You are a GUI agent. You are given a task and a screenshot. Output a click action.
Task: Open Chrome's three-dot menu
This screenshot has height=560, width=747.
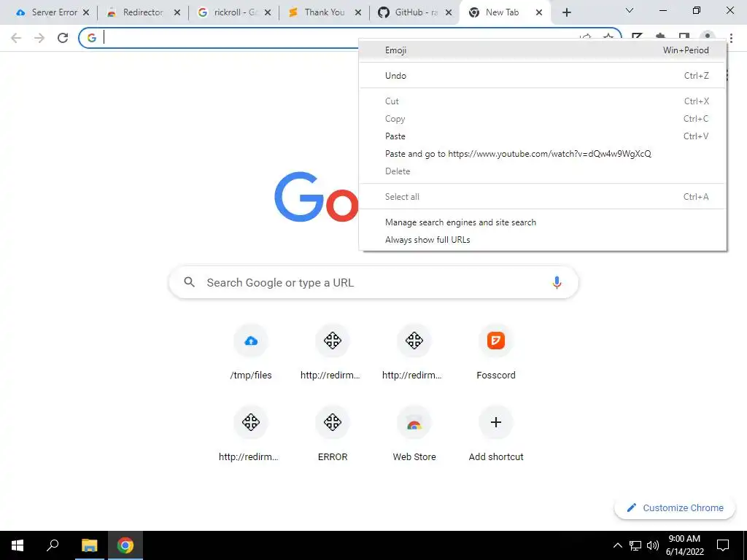tap(731, 38)
